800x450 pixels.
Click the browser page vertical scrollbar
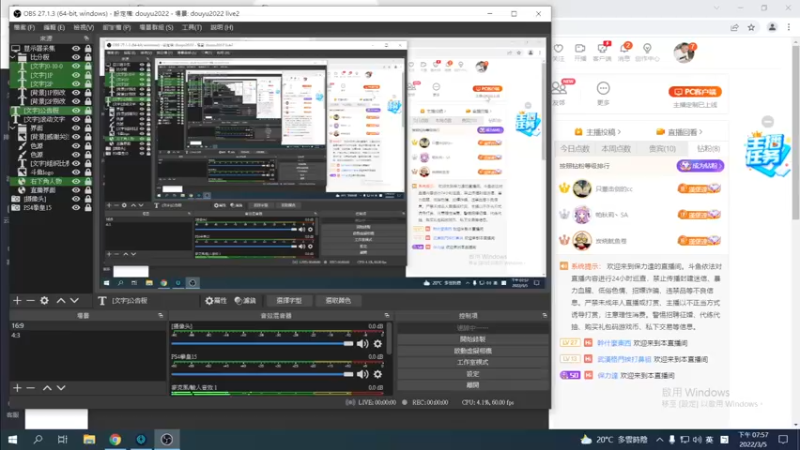click(796, 133)
